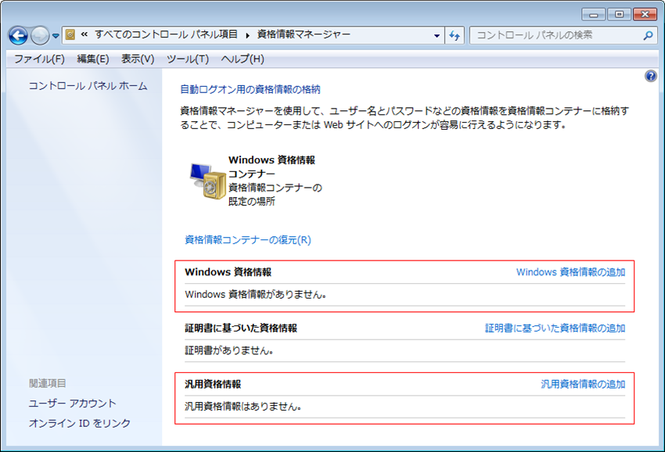Open the ファイル(F) menu
Image resolution: width=665 pixels, height=452 pixels.
pyautogui.click(x=39, y=59)
